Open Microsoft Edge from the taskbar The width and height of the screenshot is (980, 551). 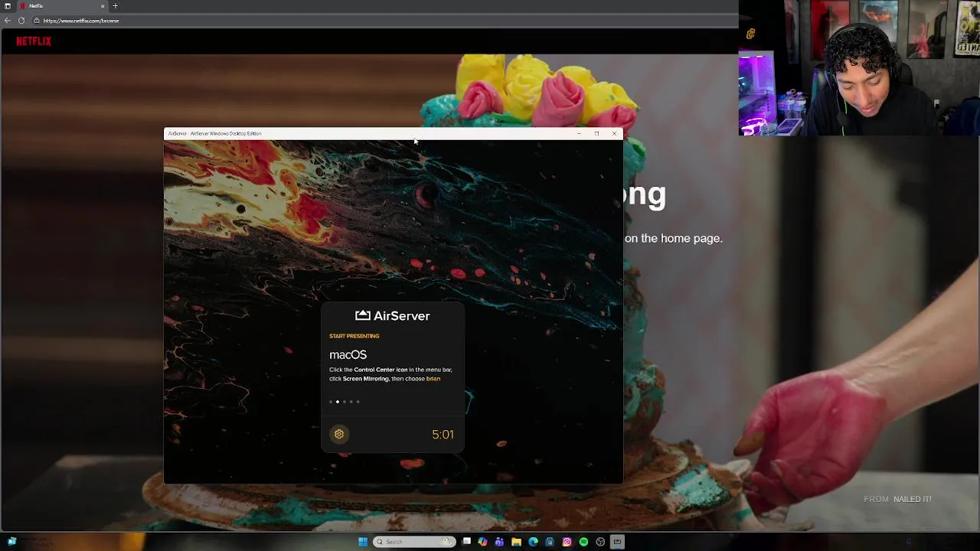tap(533, 542)
